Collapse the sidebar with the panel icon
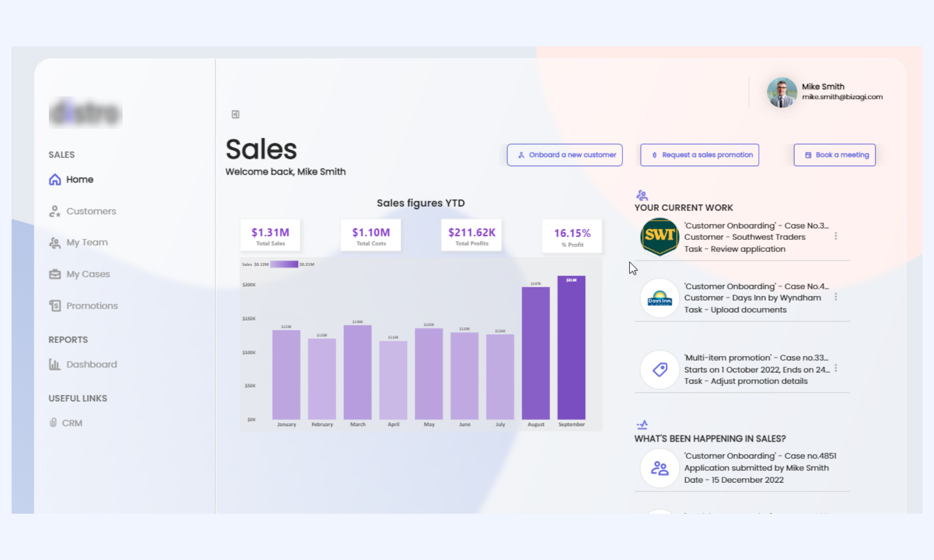934x560 pixels. point(235,114)
